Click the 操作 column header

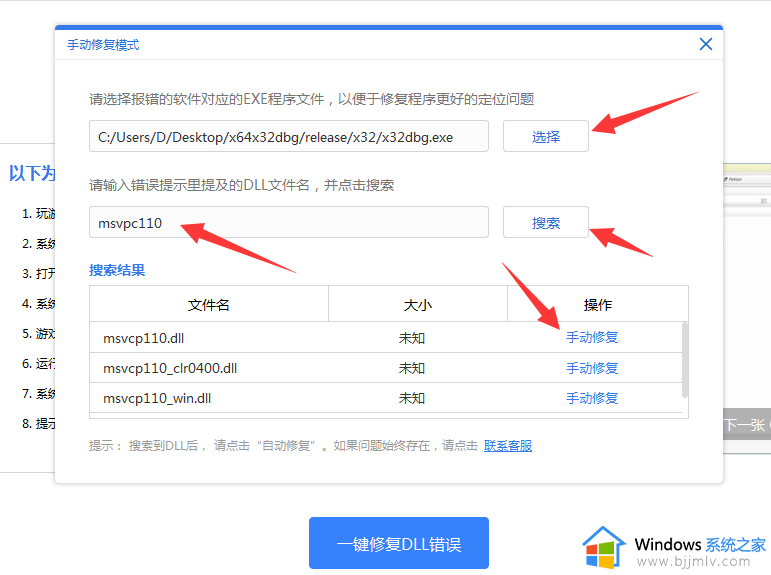[598, 304]
